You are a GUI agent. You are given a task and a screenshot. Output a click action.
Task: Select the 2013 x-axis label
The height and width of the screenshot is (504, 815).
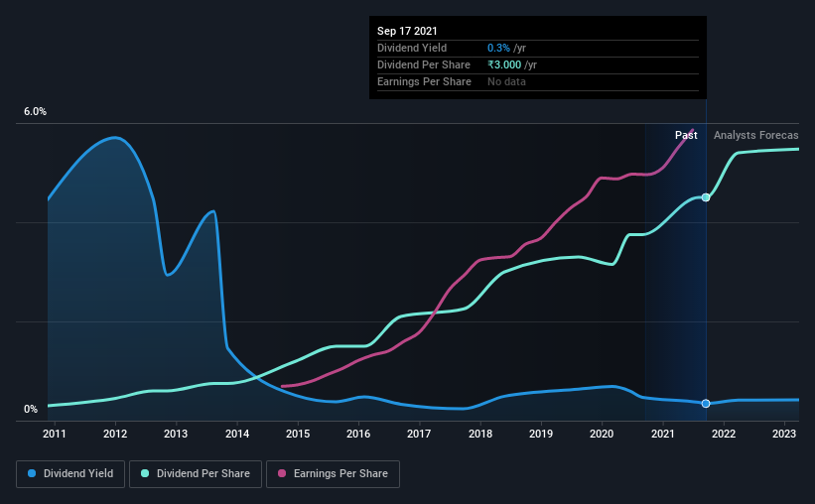(x=176, y=434)
